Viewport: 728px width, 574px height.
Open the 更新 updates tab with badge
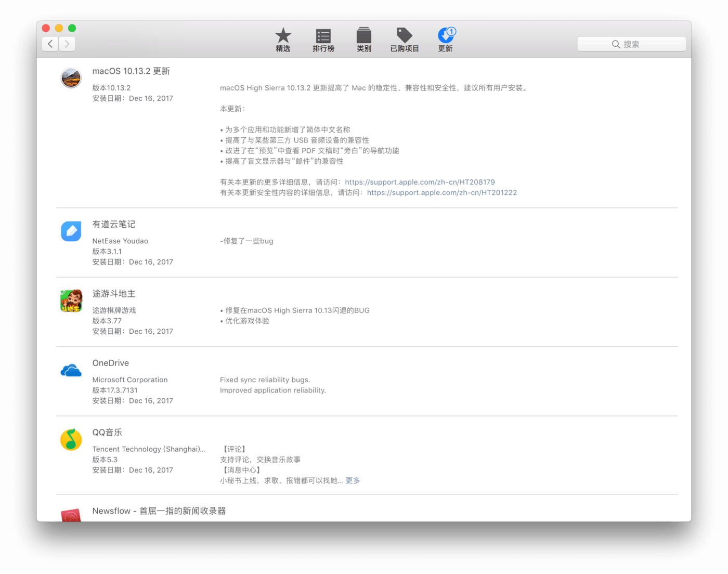[446, 40]
